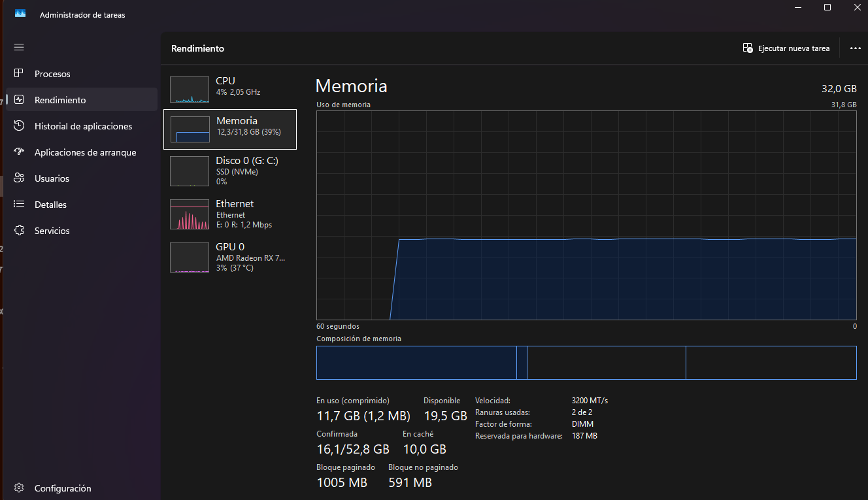Viewport: 868px width, 500px height.
Task: Open the three-dots more options menu
Action: click(x=855, y=48)
